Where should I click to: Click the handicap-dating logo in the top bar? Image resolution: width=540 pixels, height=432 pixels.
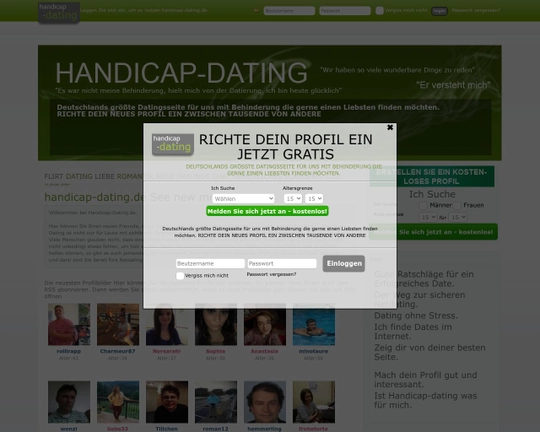click(x=59, y=13)
